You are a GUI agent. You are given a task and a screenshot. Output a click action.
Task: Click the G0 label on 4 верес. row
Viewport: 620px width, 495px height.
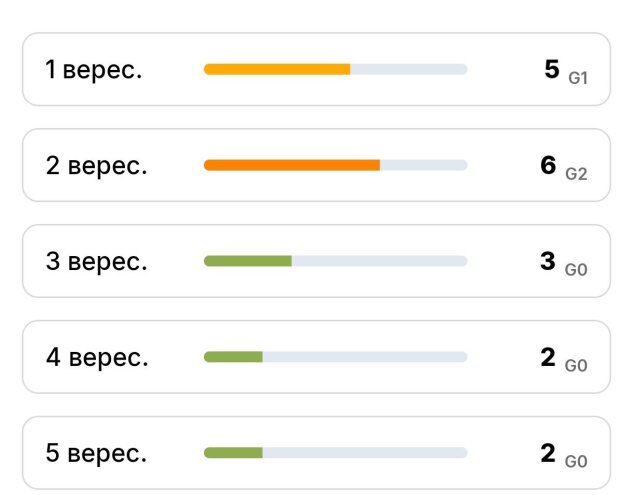pos(576,366)
